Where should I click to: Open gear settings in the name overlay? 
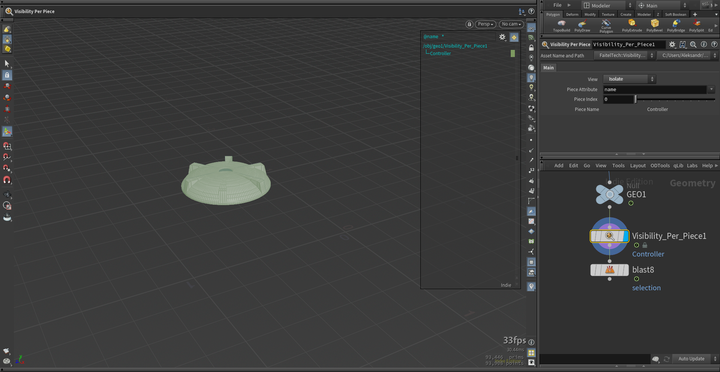point(502,37)
